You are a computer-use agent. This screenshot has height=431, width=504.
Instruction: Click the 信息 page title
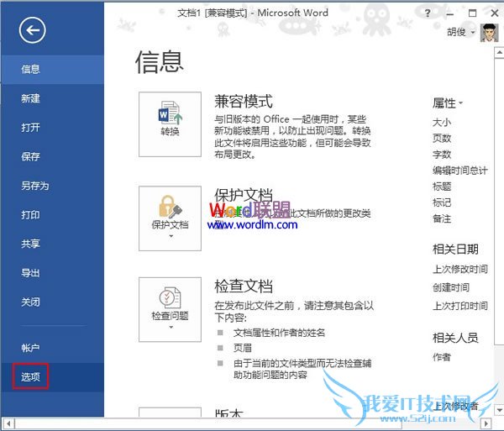pyautogui.click(x=159, y=62)
